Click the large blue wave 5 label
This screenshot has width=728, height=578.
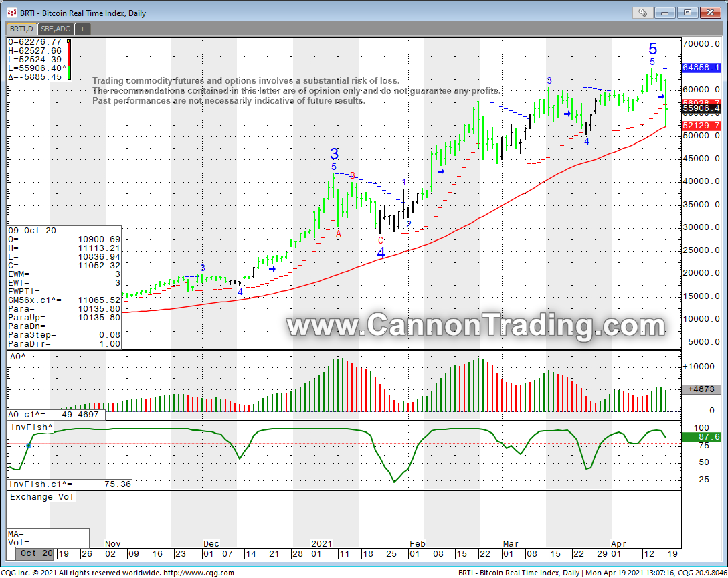pos(652,49)
